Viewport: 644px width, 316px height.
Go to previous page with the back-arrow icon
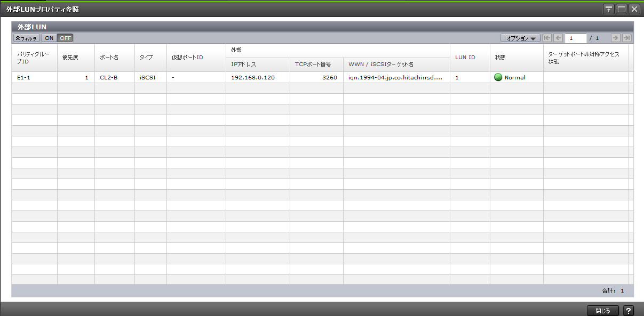558,38
